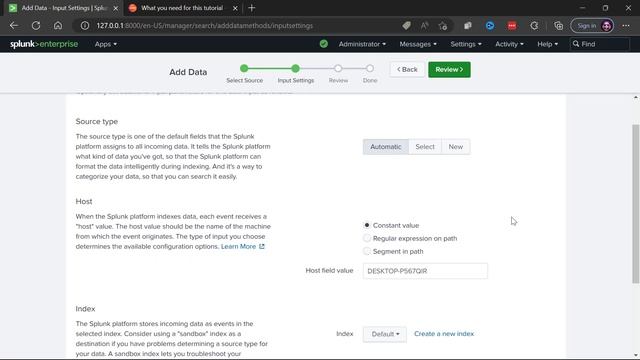Click the blue browser extension icon
Screen dimensions: 640x360
point(490,26)
